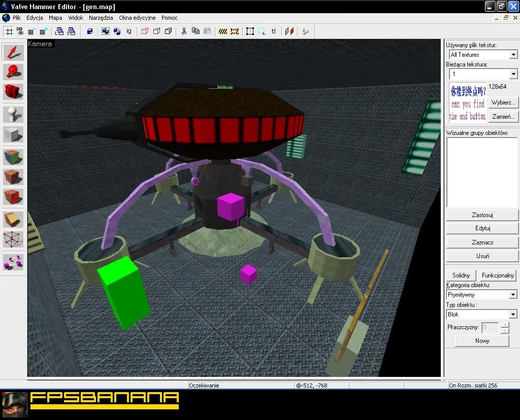Click the Carve toolbar icon

point(90,31)
